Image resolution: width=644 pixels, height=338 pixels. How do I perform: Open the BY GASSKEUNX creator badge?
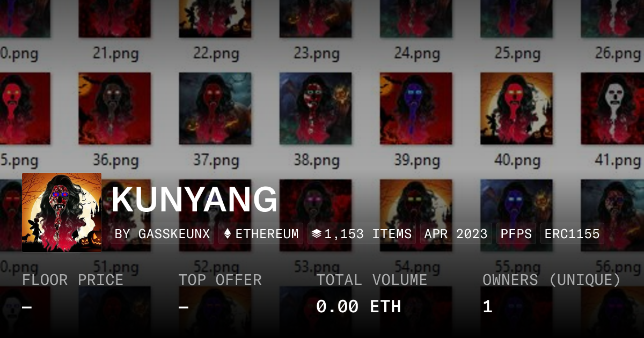pyautogui.click(x=163, y=234)
